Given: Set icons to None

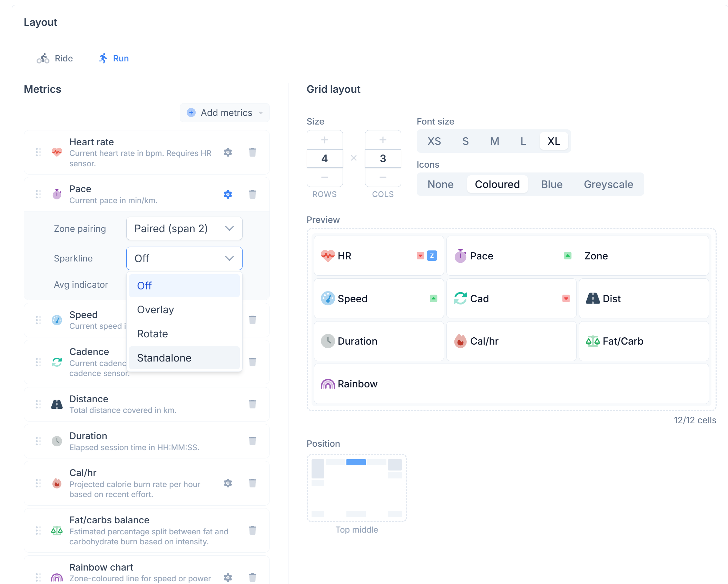Looking at the screenshot, I should point(441,184).
